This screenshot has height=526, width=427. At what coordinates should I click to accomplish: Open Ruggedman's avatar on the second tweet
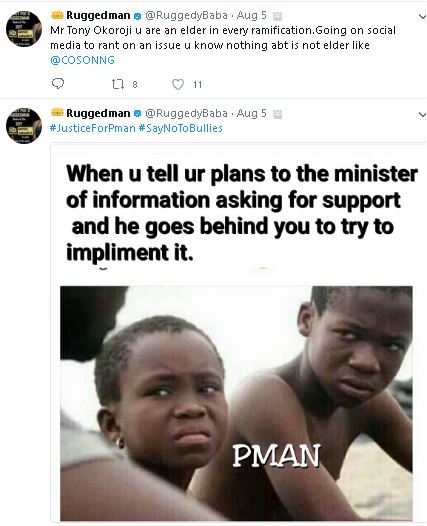coord(24,126)
